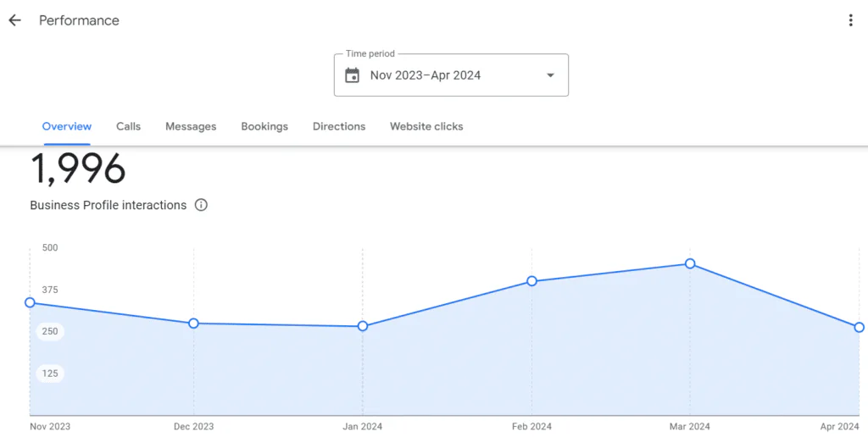The width and height of the screenshot is (868, 437).
Task: Select the Feb 2024 data point
Action: click(x=531, y=281)
